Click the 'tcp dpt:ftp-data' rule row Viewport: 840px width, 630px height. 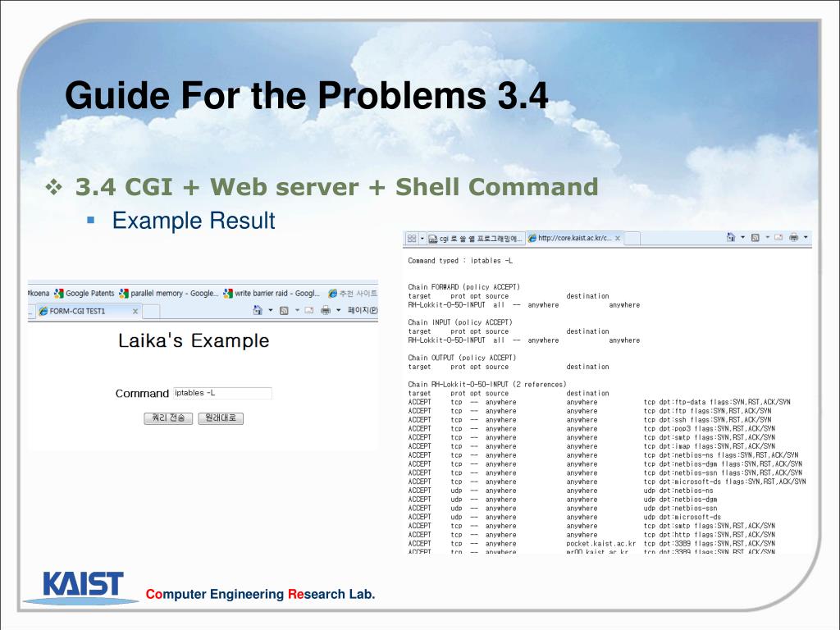coord(600,402)
